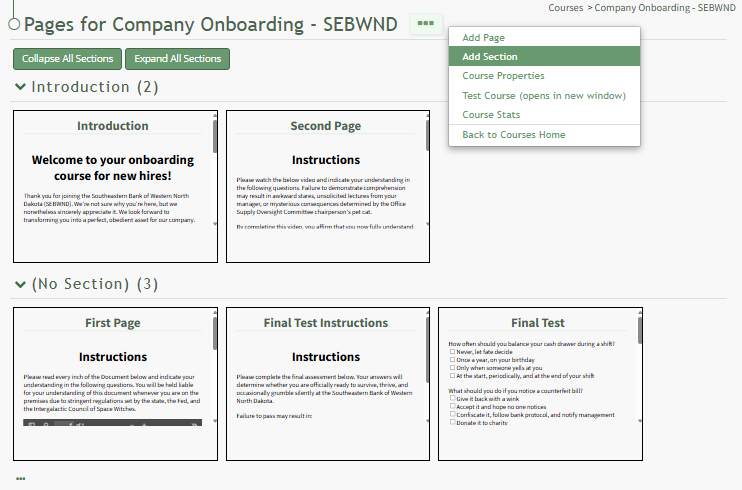Screen dimensions: 742x490
Task: Click 'Welcome to your onboarding course' heading
Action: tap(113, 168)
